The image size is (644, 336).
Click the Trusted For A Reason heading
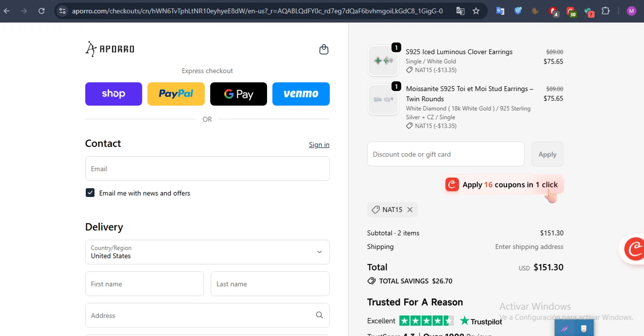click(415, 302)
